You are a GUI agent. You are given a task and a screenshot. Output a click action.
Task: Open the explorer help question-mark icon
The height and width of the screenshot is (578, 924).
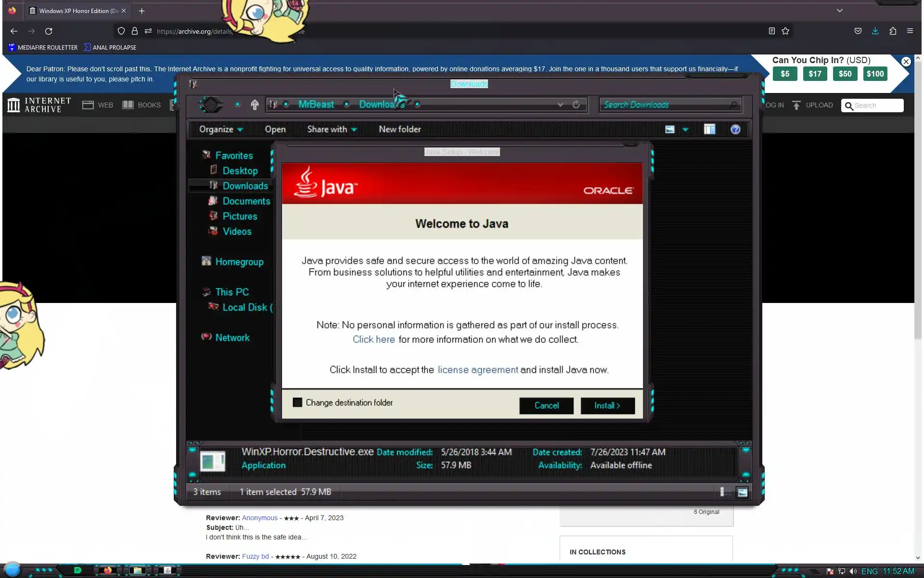tap(735, 129)
